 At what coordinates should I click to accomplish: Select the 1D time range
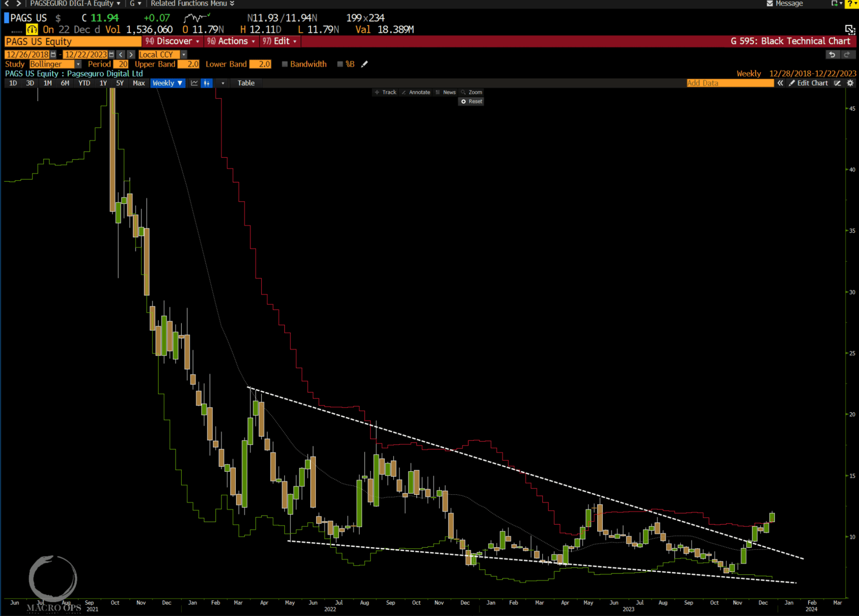click(x=13, y=83)
